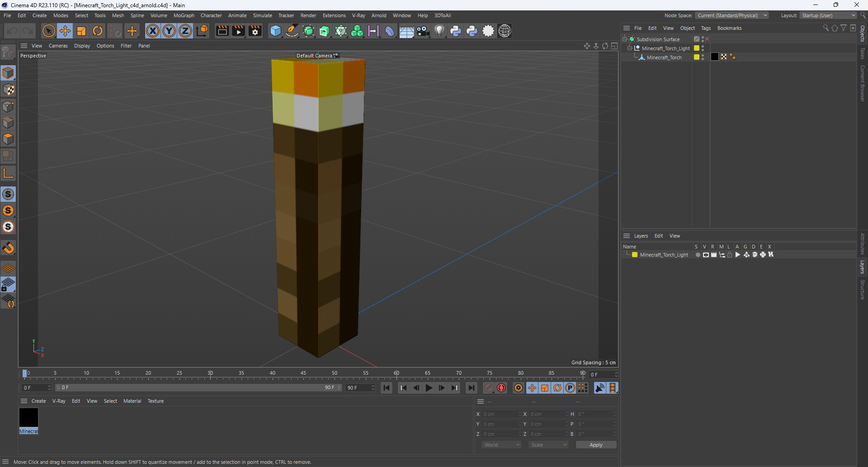Open Layers panel hamburger menu

click(627, 236)
